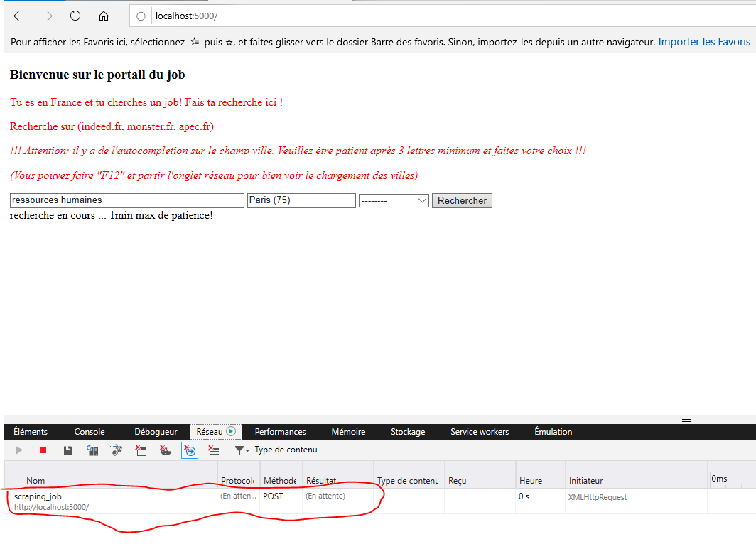Clear the cache icon in network toolbar
The width and height of the screenshot is (756, 544).
[x=141, y=450]
